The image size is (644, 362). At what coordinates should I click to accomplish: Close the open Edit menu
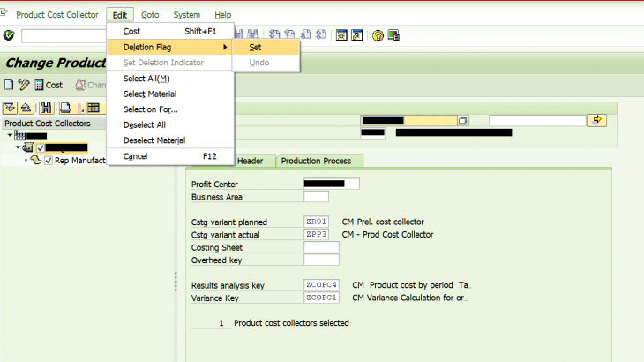119,15
